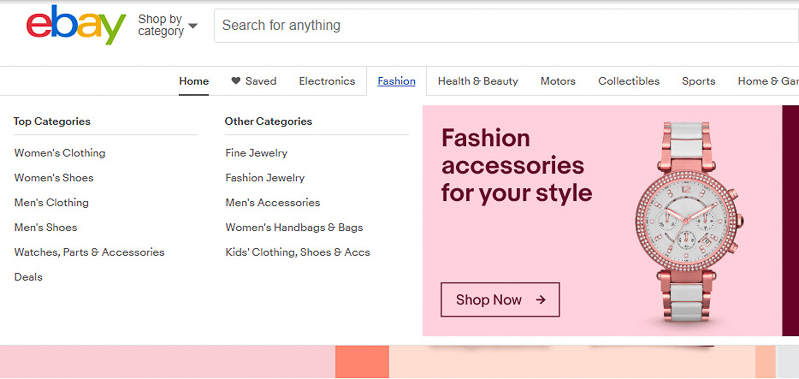Open the Motors menu item

558,81
